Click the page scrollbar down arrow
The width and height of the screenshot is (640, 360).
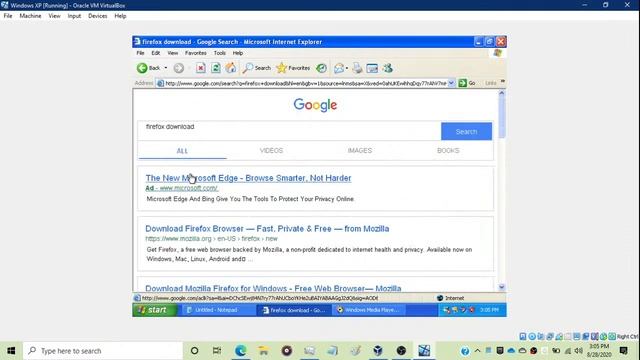tap(502, 287)
